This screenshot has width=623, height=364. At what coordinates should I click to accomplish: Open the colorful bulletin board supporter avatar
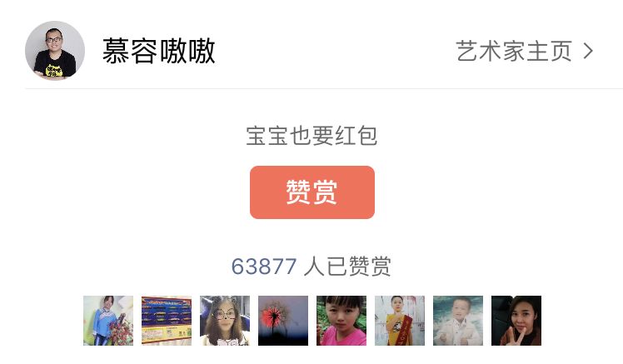point(167,321)
